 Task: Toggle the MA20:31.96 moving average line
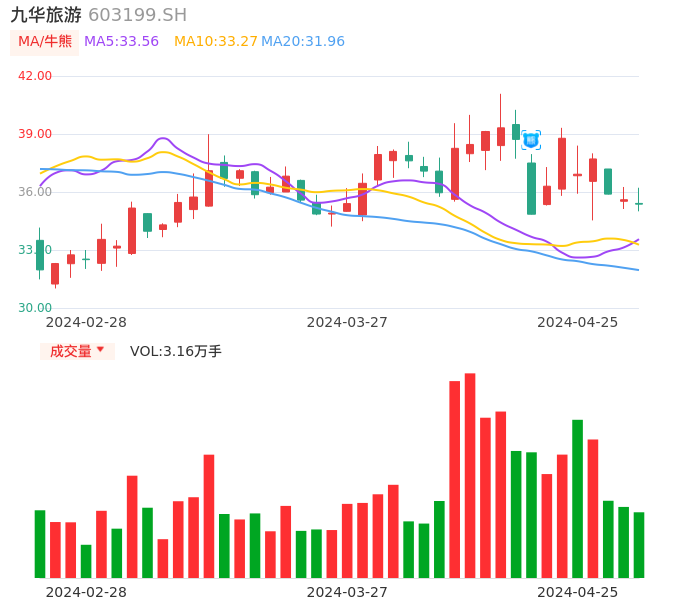click(303, 42)
